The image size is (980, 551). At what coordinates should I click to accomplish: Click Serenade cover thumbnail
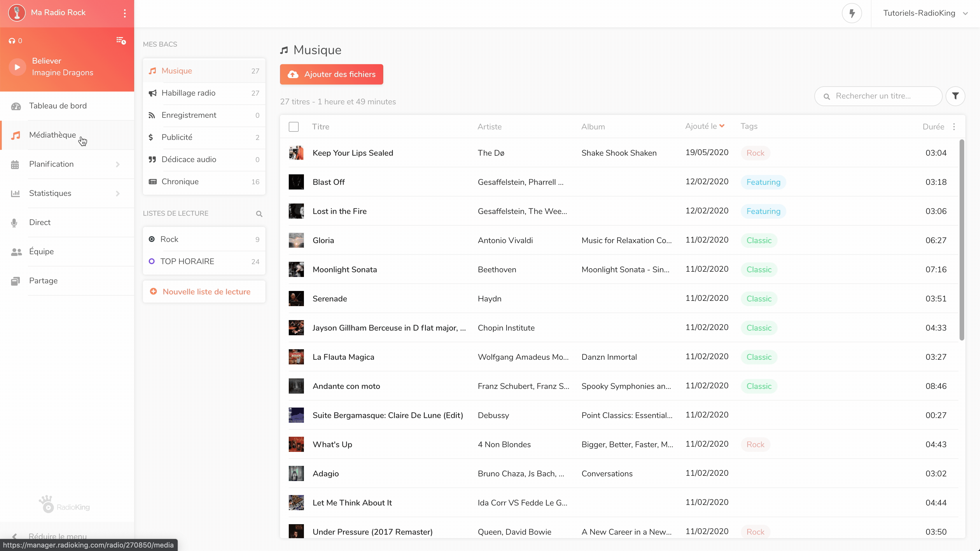(x=296, y=299)
